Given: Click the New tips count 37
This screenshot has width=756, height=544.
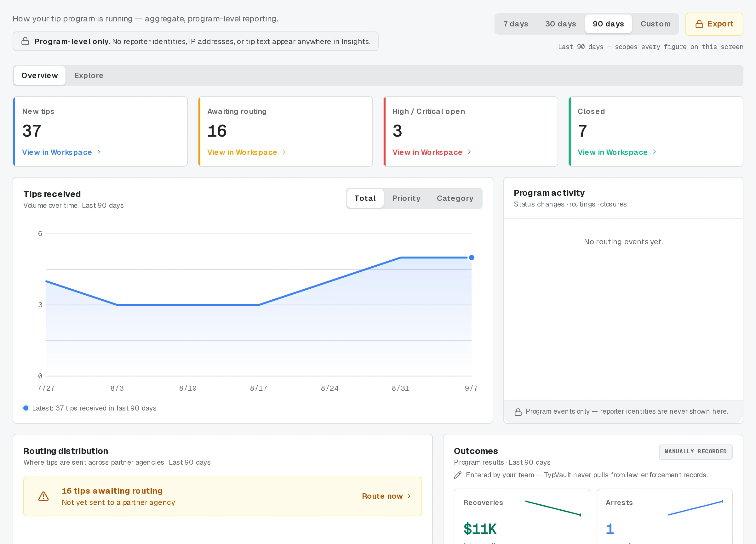Looking at the screenshot, I should [x=32, y=131].
